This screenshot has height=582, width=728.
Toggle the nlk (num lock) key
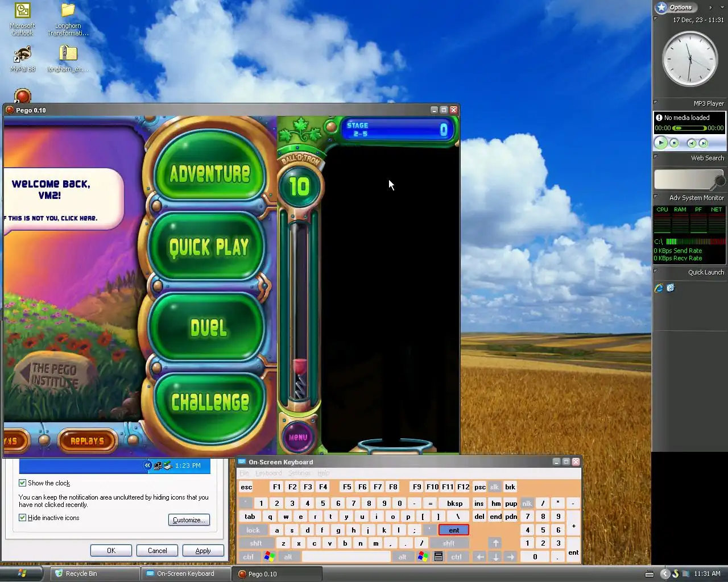[x=527, y=504]
